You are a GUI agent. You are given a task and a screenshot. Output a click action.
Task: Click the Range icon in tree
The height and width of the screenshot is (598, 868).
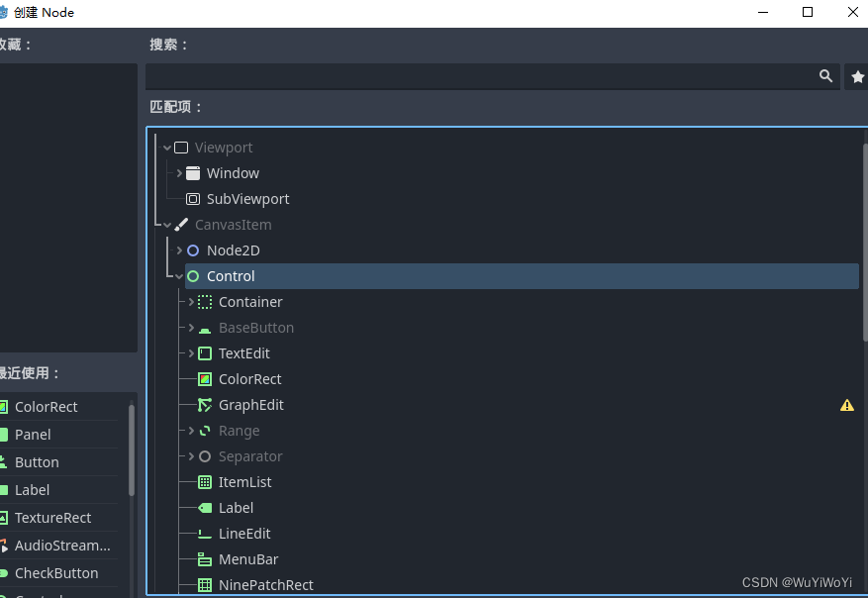pyautogui.click(x=205, y=431)
